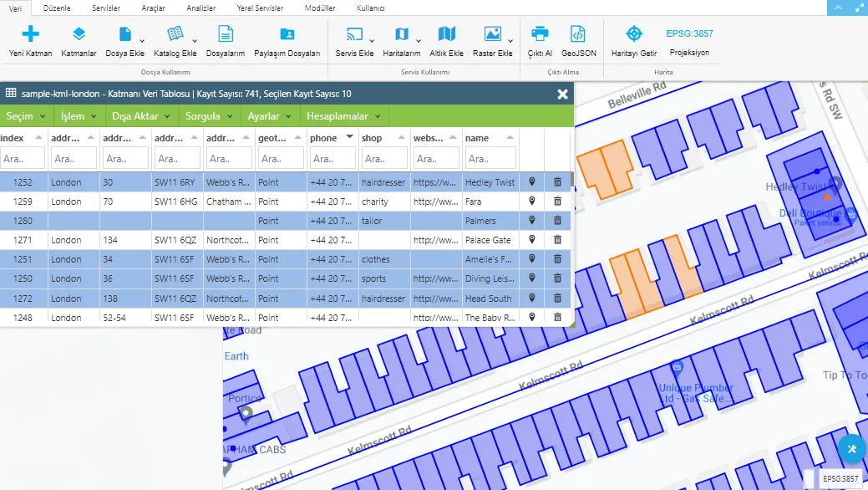This screenshot has height=490, width=868.
Task: Click the Raster Ekle image icon
Action: (492, 33)
